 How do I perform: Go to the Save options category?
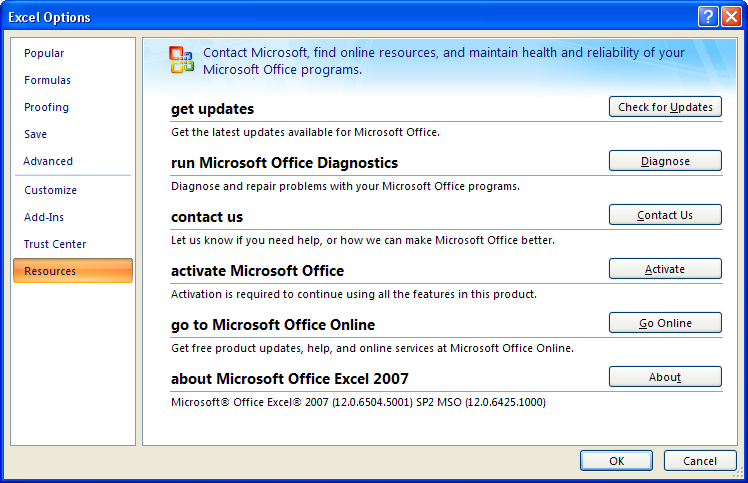(35, 134)
